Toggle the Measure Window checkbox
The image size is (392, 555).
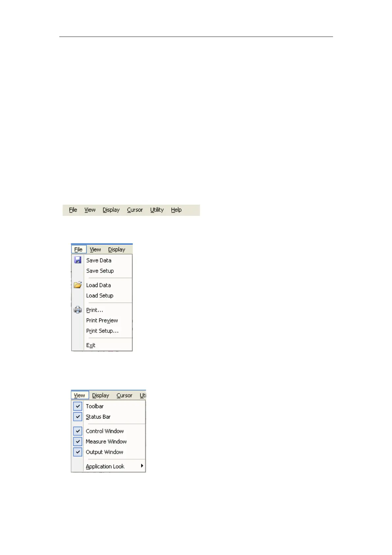[78, 441]
